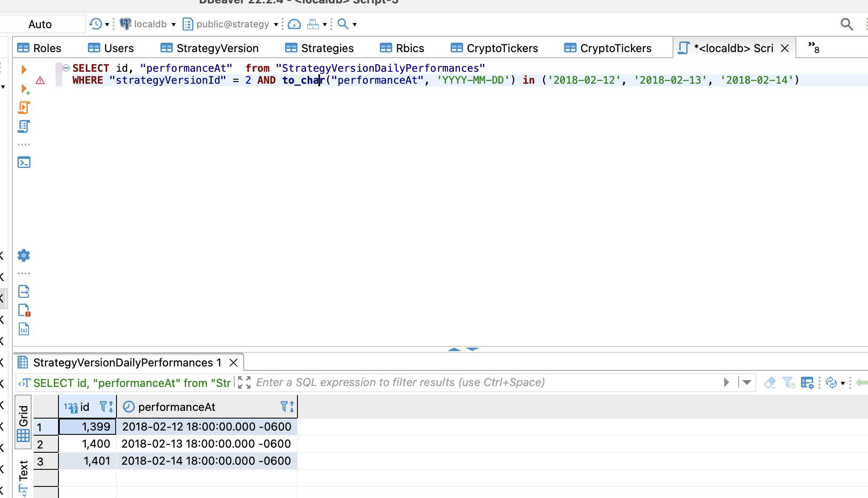Viewport: 868px width, 498px height.
Task: Click the transaction log history icon
Action: (96, 24)
